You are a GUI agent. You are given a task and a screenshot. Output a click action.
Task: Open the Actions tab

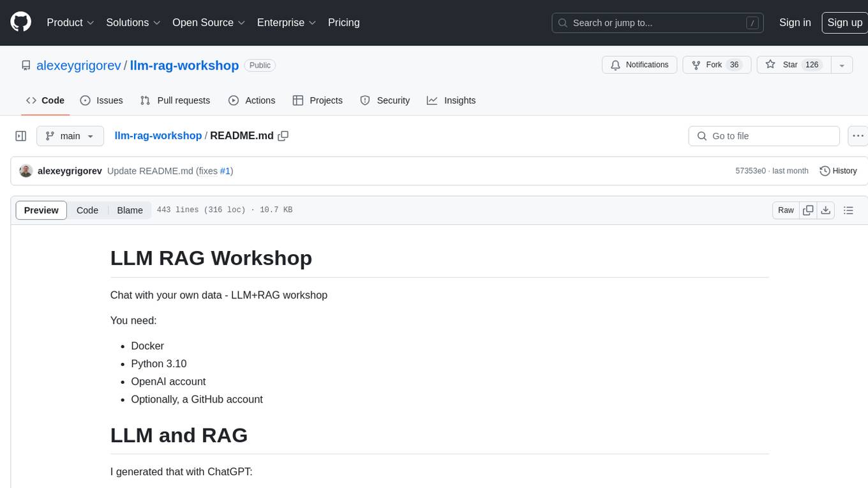pyautogui.click(x=252, y=100)
